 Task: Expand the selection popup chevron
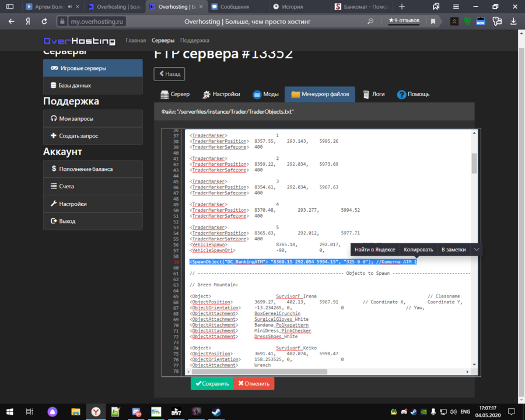477,250
